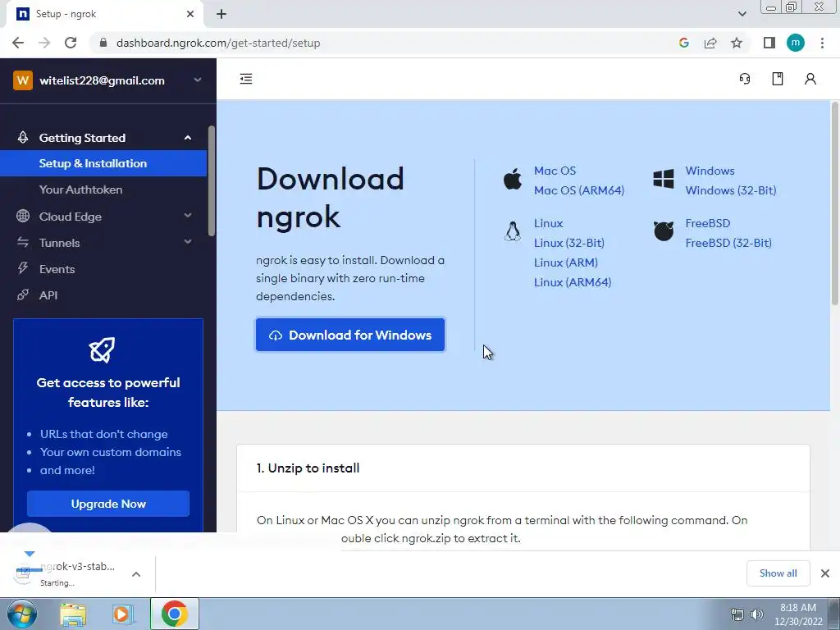The height and width of the screenshot is (630, 840).
Task: Click the Apple logo icon
Action: coord(513,178)
